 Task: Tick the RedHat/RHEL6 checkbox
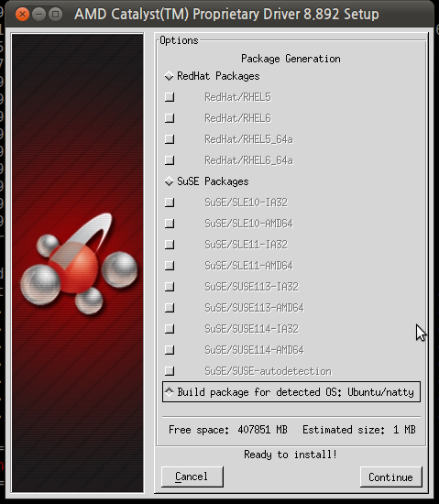point(170,118)
